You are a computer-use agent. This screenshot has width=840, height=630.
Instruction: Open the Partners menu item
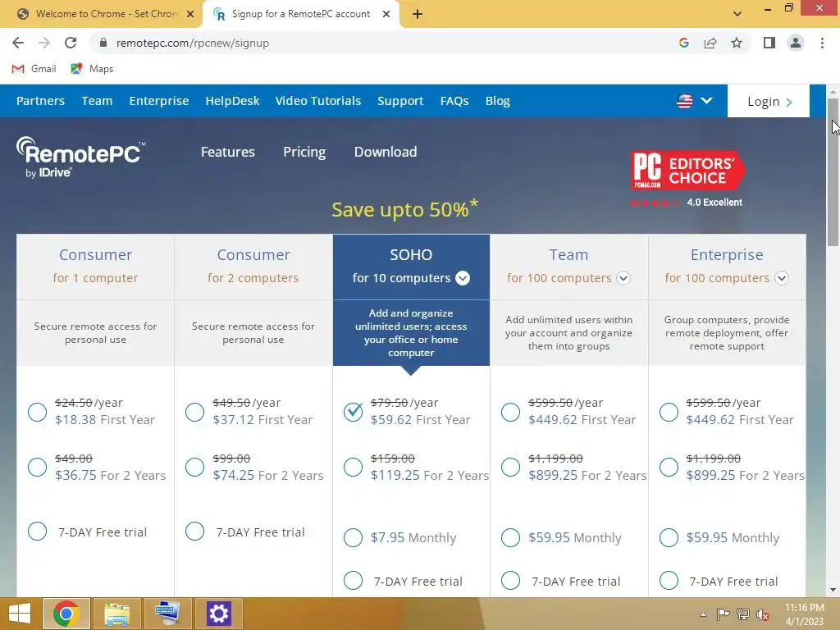pyautogui.click(x=41, y=101)
